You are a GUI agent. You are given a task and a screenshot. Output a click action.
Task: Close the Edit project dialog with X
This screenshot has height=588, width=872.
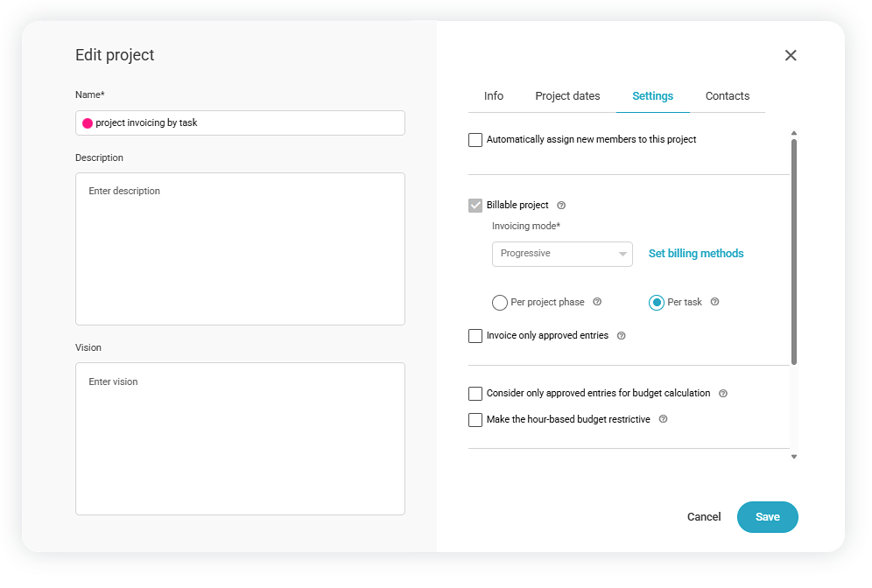(791, 55)
